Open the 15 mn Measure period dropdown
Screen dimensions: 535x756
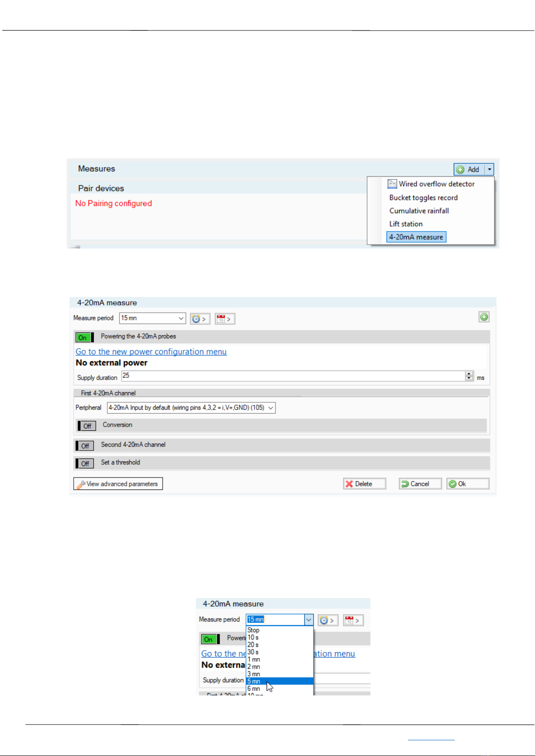click(181, 318)
